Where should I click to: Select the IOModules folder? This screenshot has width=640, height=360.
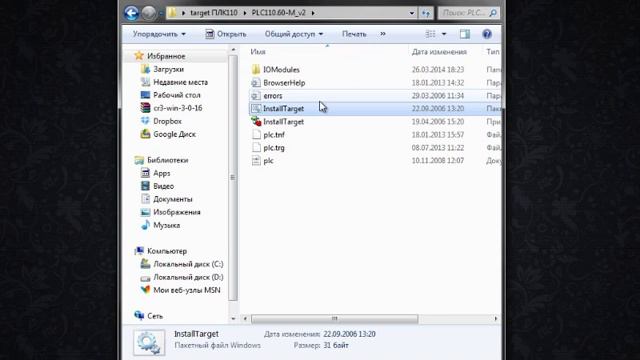281,69
